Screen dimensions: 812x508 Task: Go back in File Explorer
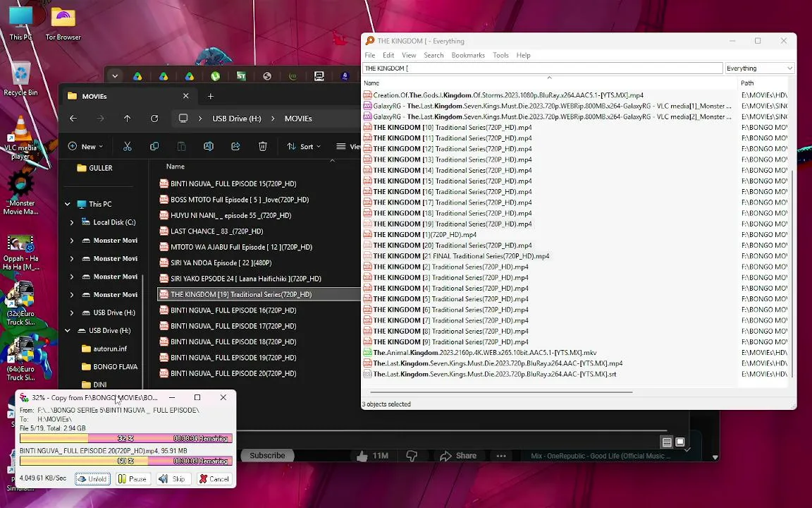[73, 119]
